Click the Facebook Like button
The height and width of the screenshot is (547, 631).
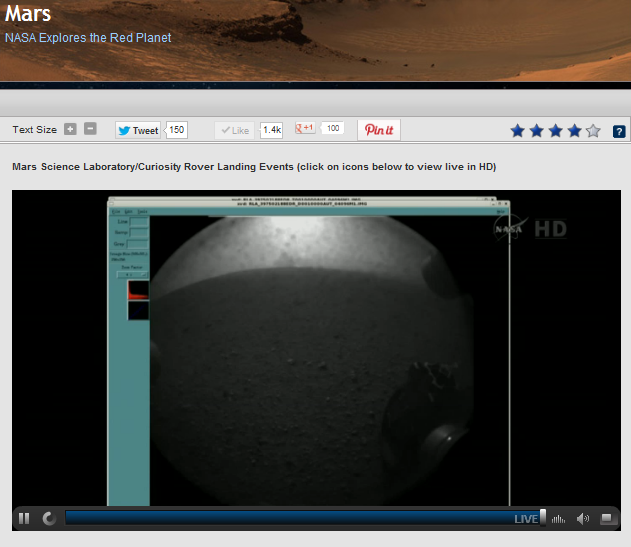[235, 130]
